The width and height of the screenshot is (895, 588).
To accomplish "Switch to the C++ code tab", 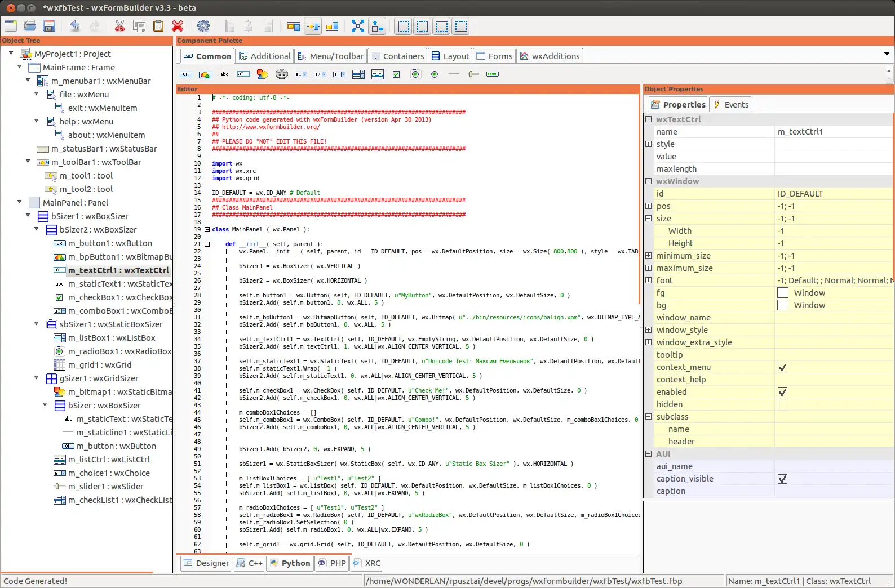I will tap(250, 563).
